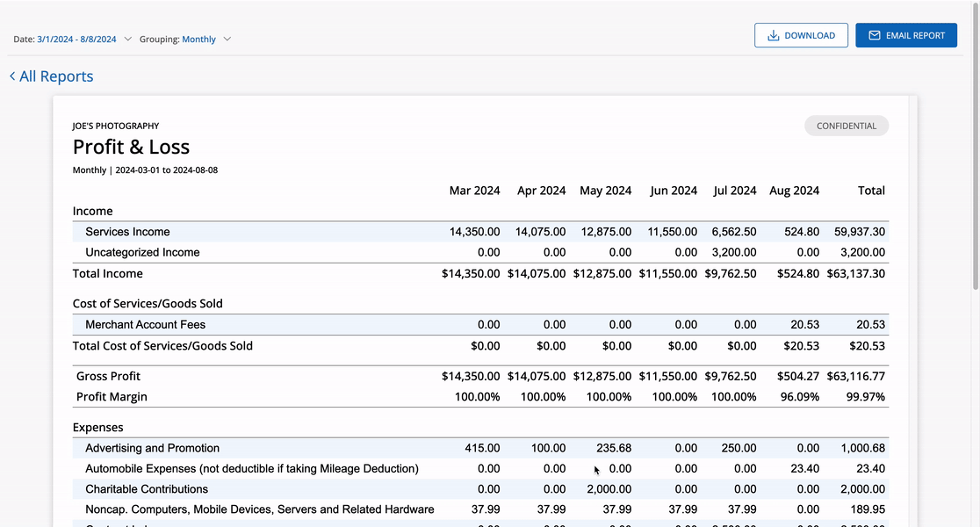Click the Total column header
980x527 pixels.
click(871, 190)
